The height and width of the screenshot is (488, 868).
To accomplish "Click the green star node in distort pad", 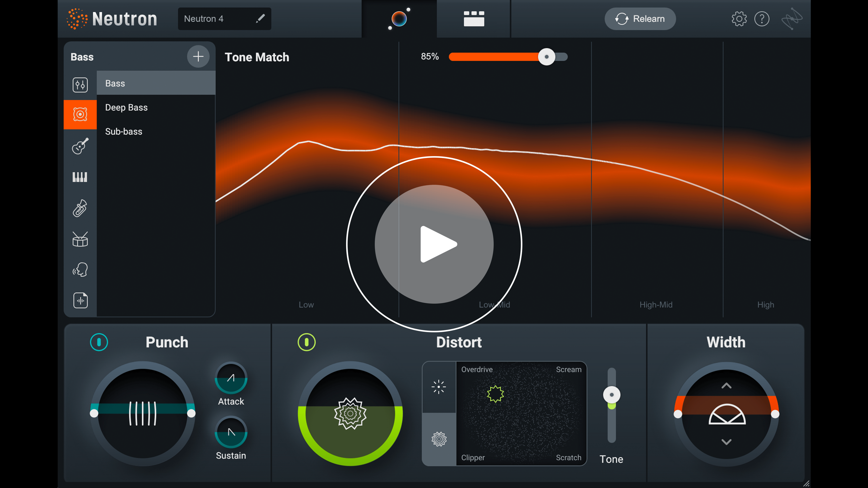I will click(x=495, y=394).
